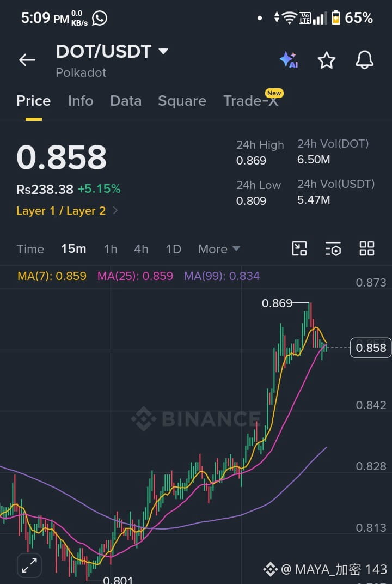The width and height of the screenshot is (392, 584).
Task: Tap the 0.842 price axis label
Action: coord(371,405)
